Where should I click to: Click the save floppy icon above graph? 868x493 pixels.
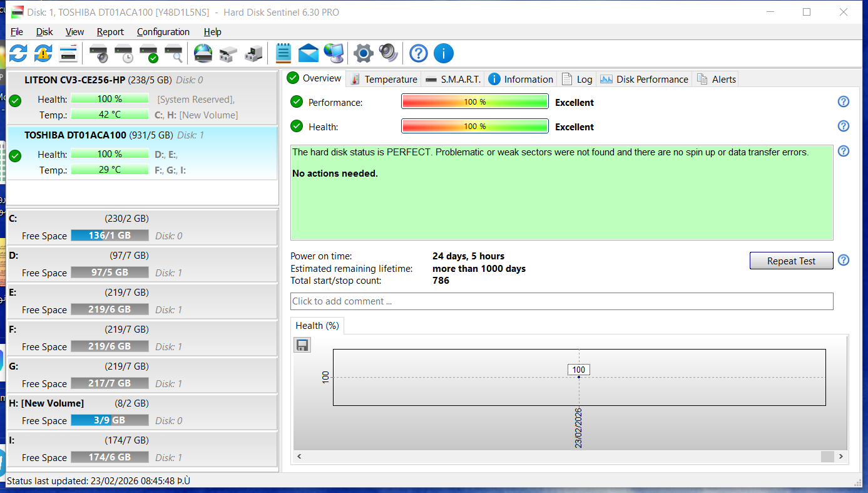click(302, 345)
